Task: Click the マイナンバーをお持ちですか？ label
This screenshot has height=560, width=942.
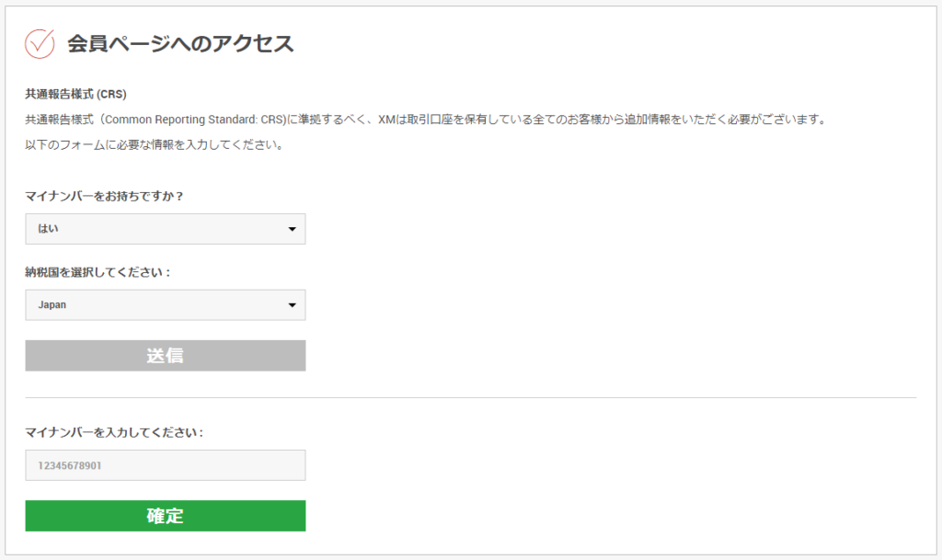Action: (104, 196)
